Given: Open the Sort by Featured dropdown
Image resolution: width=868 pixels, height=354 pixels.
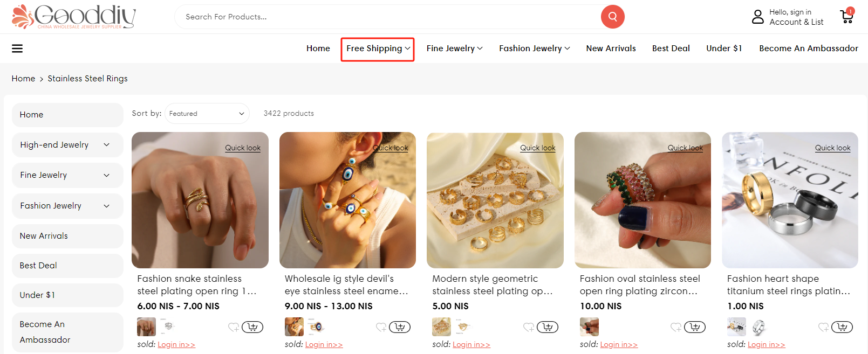Looking at the screenshot, I should click(207, 114).
